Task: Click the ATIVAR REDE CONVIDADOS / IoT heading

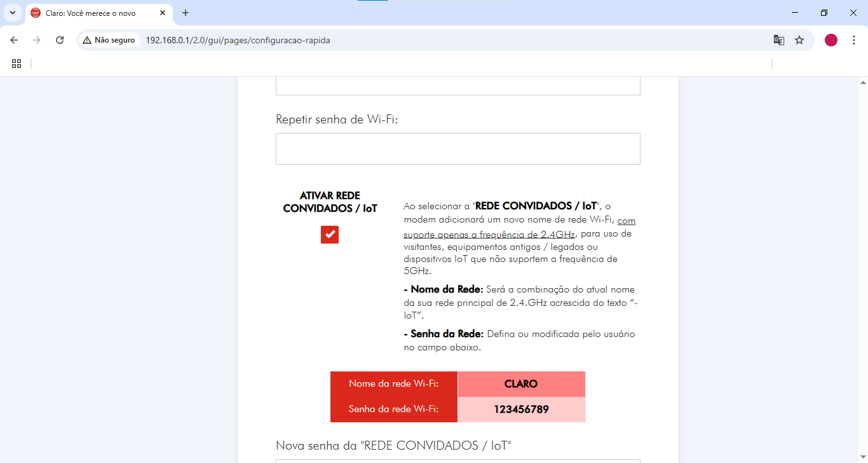Action: click(x=330, y=202)
